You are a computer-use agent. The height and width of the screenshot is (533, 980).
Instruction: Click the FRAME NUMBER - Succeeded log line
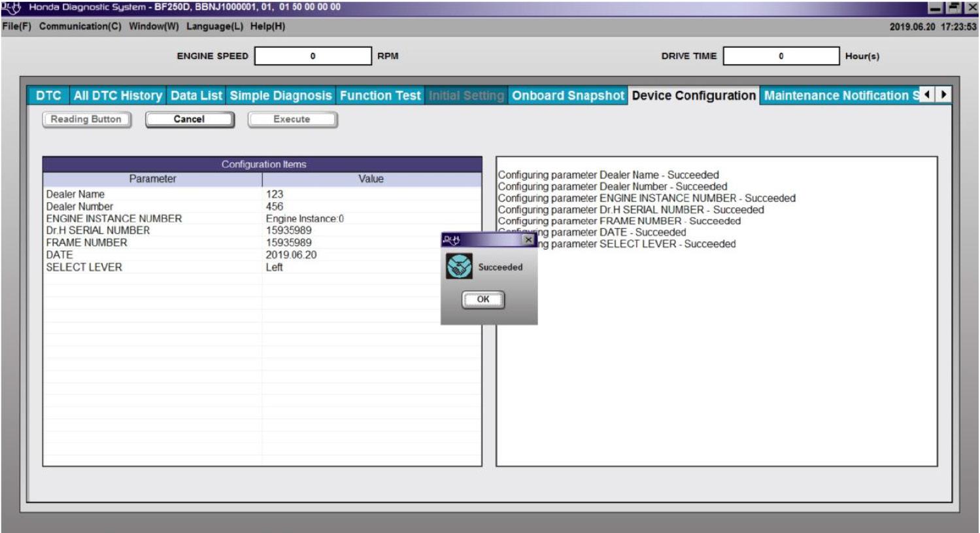(619, 221)
